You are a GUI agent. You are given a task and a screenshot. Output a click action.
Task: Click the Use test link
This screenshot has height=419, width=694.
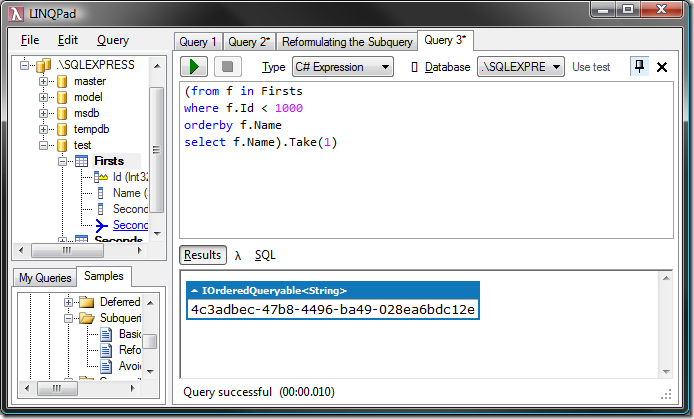591,67
